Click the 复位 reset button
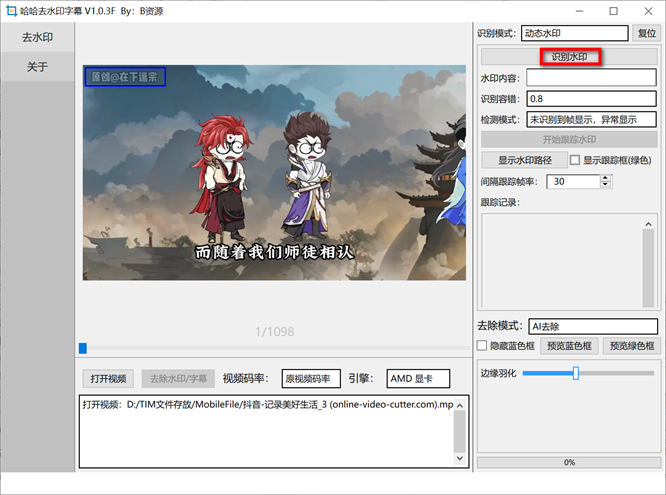666x495 pixels. click(647, 34)
